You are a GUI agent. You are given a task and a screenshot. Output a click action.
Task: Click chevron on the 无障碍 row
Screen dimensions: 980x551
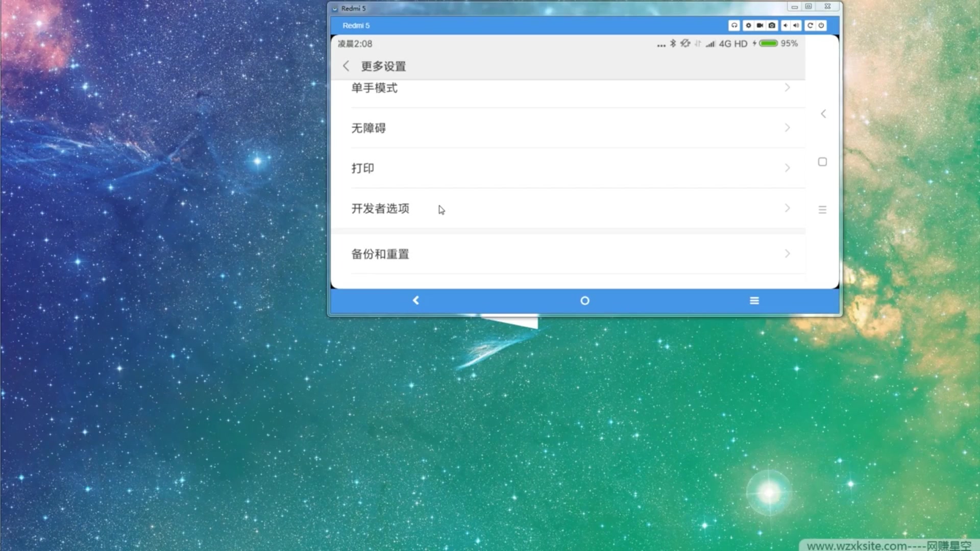(788, 128)
